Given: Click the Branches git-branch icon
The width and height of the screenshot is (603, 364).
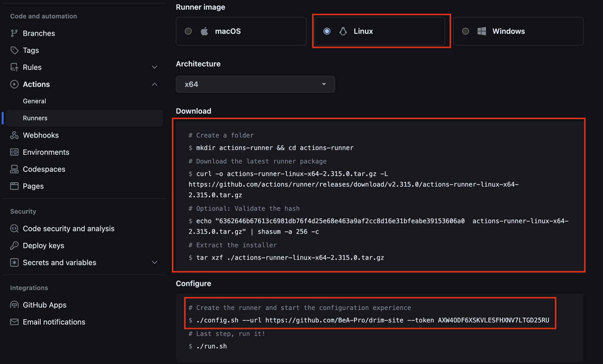Looking at the screenshot, I should (x=14, y=33).
